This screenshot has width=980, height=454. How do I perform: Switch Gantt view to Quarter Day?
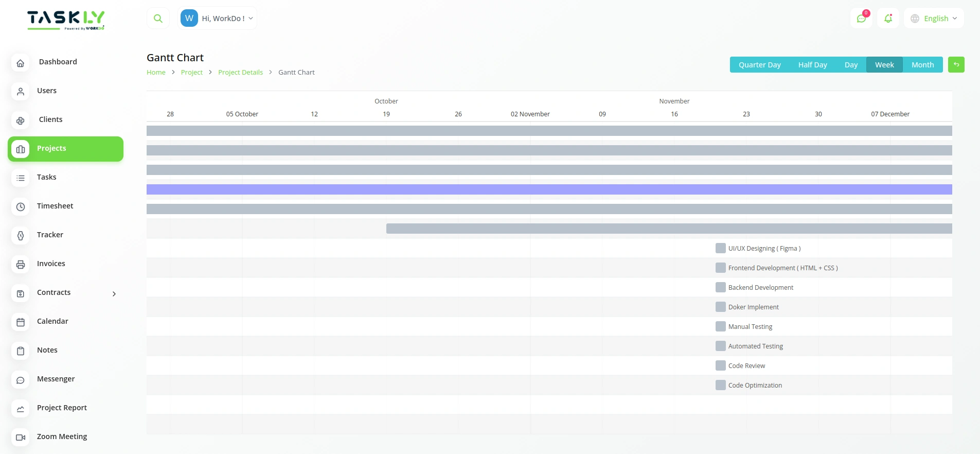click(x=759, y=65)
